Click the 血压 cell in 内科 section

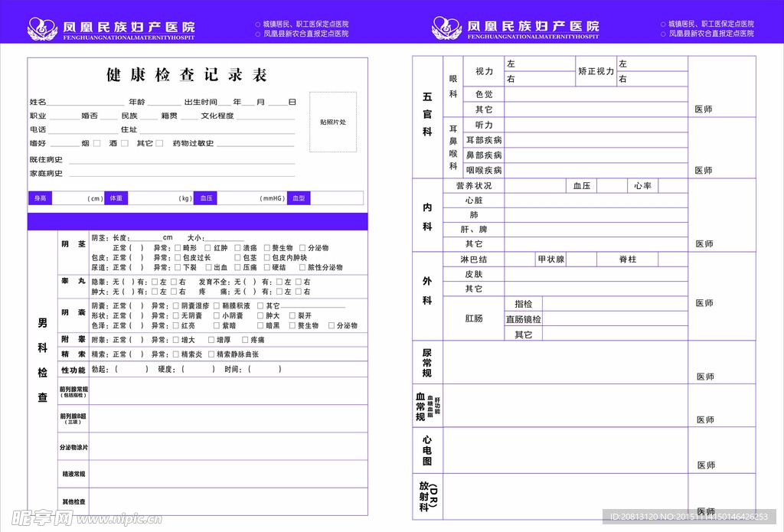pyautogui.click(x=580, y=185)
